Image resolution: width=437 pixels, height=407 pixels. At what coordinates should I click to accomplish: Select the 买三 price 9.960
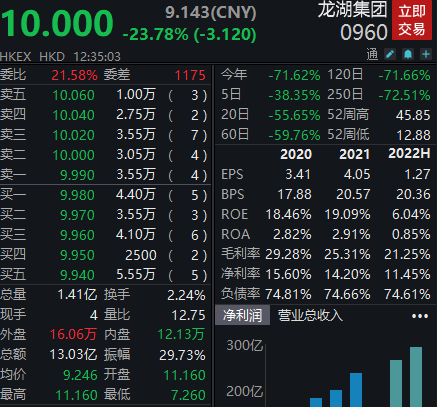(77, 235)
